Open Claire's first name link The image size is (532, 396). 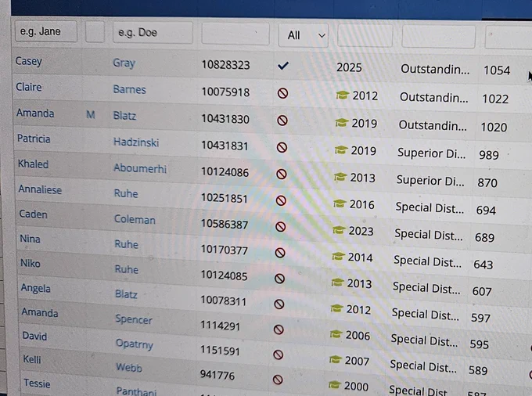tap(29, 87)
